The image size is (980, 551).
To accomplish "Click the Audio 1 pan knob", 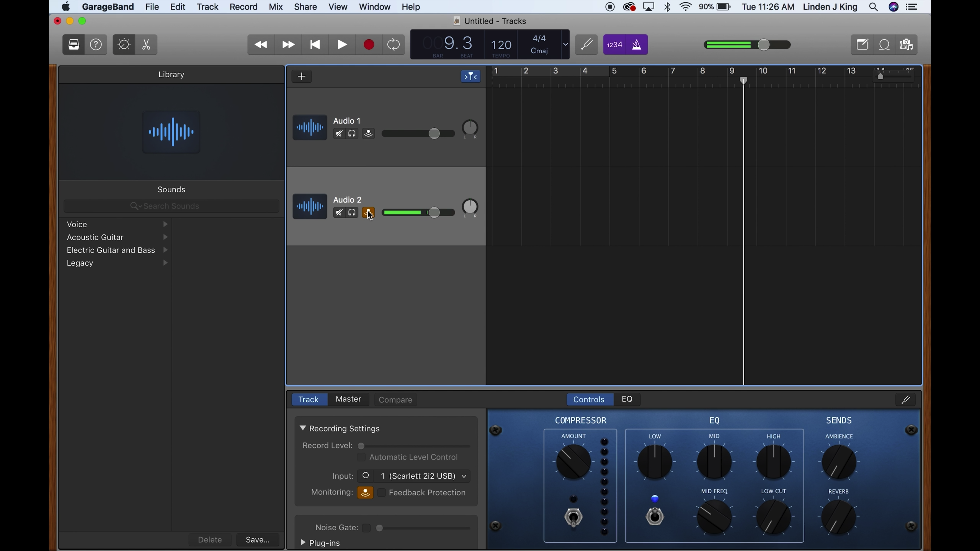I will (470, 128).
